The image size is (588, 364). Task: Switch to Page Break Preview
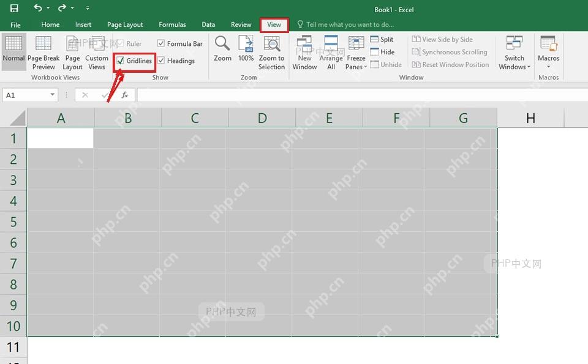tap(43, 53)
